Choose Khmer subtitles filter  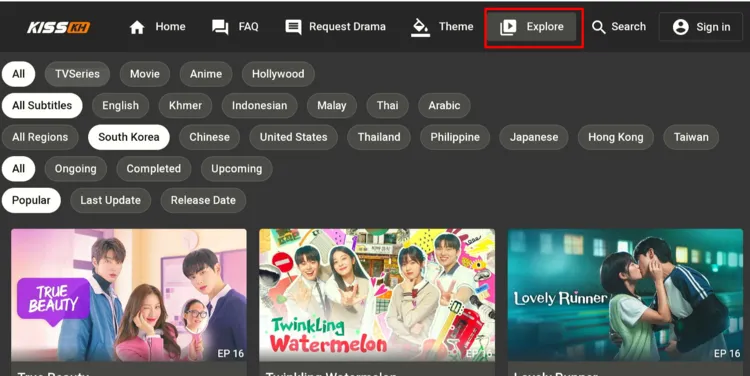185,106
